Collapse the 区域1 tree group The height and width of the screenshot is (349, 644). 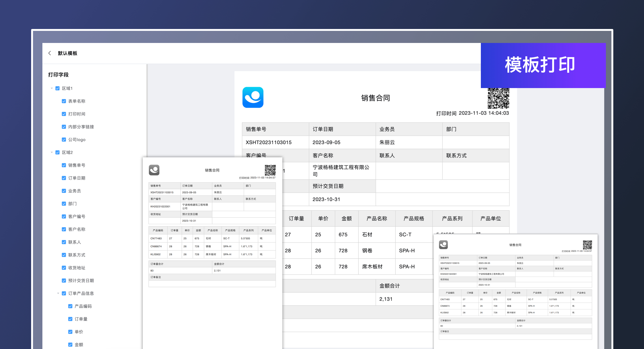click(x=52, y=88)
